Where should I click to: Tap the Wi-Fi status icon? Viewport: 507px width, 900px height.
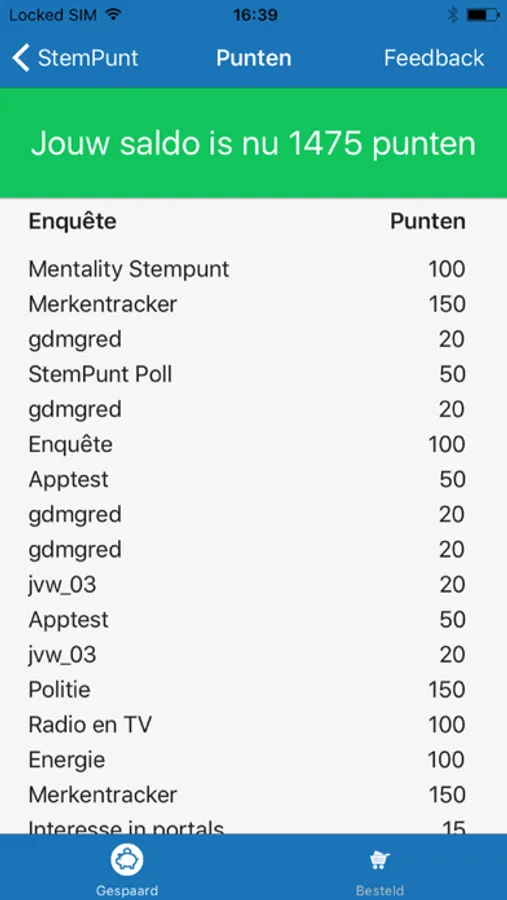point(115,15)
